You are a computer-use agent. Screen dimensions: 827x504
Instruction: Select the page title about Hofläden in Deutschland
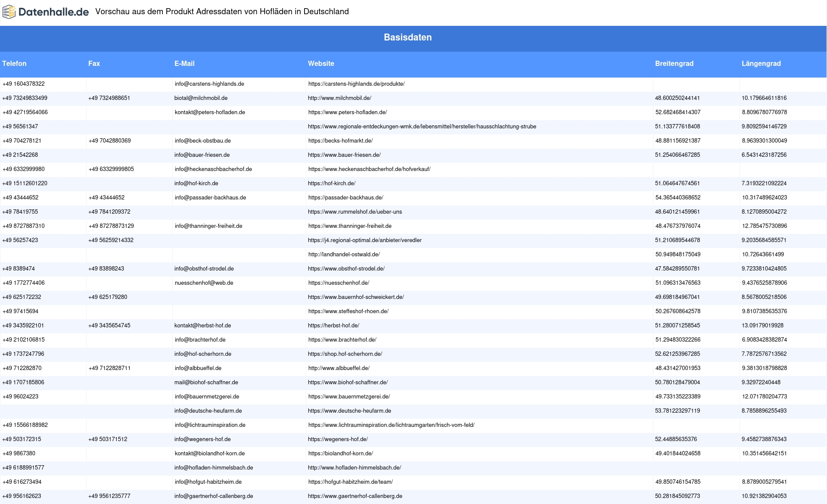pyautogui.click(x=222, y=12)
